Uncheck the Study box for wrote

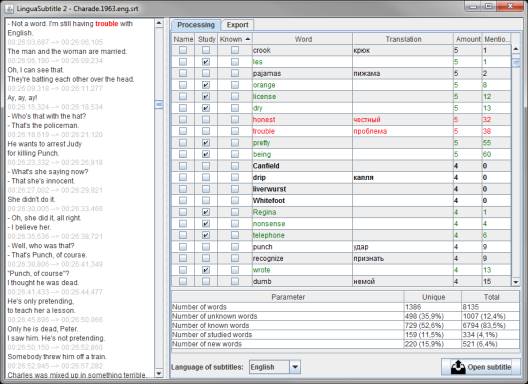206,270
